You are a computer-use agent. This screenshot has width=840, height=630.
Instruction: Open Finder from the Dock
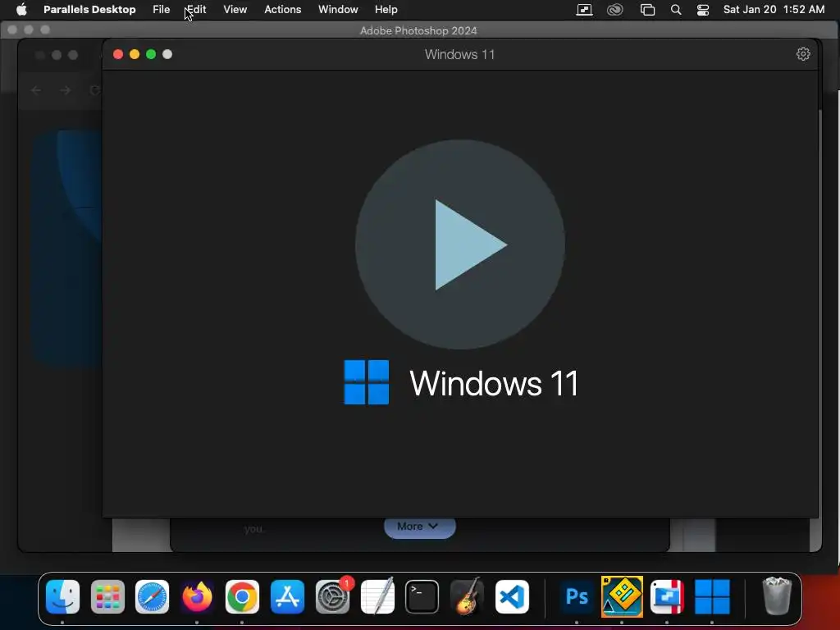(x=62, y=597)
